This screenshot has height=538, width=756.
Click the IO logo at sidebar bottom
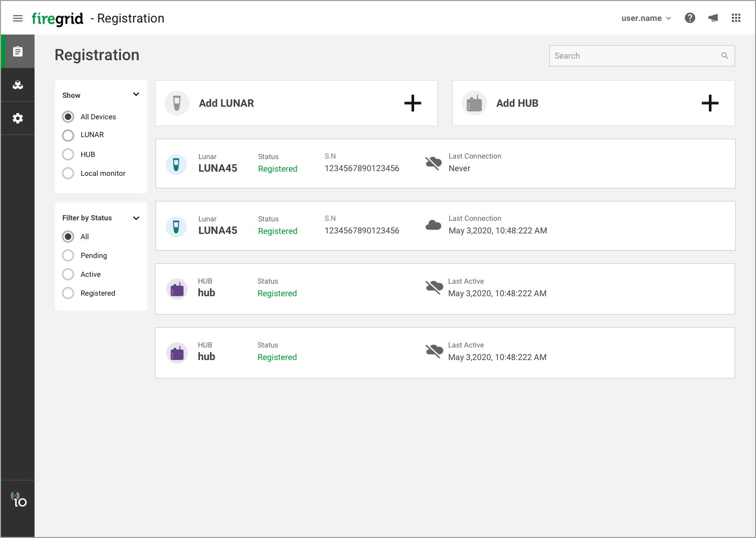point(19,500)
